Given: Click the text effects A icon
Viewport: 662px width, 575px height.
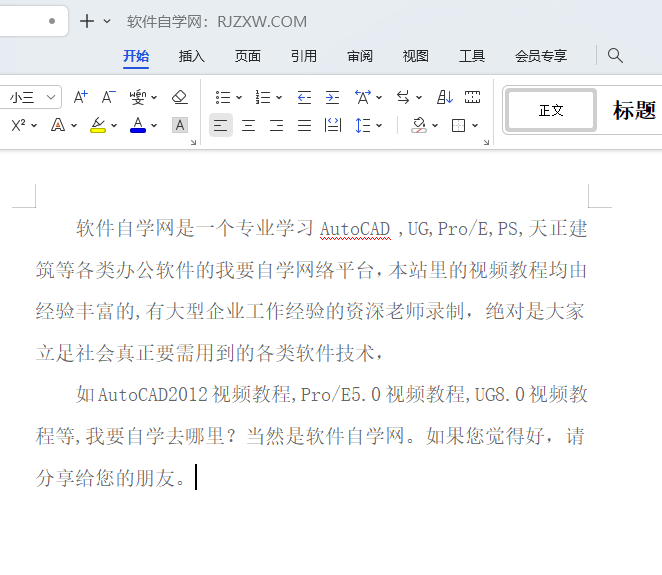Looking at the screenshot, I should (x=58, y=125).
